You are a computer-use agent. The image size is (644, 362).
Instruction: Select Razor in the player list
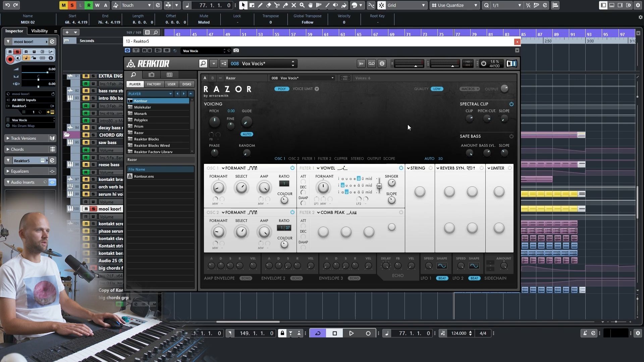coord(139,133)
